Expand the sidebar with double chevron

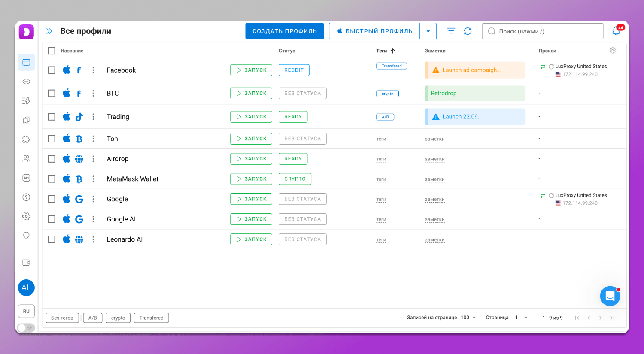click(x=49, y=31)
